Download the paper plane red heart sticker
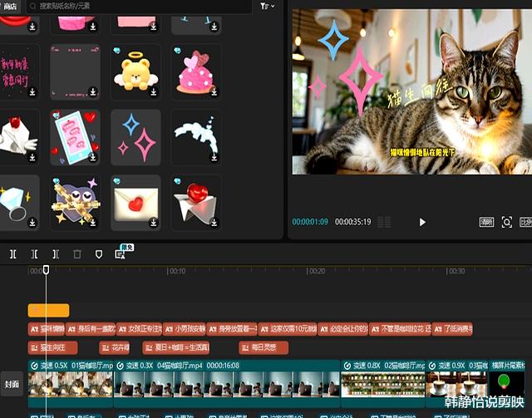This screenshot has width=532, height=418. click(214, 223)
